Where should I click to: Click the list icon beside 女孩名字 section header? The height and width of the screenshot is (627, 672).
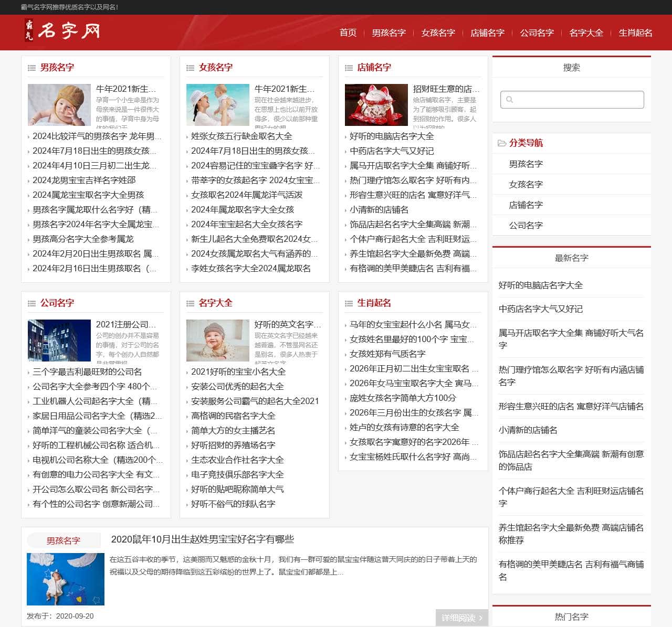point(190,67)
